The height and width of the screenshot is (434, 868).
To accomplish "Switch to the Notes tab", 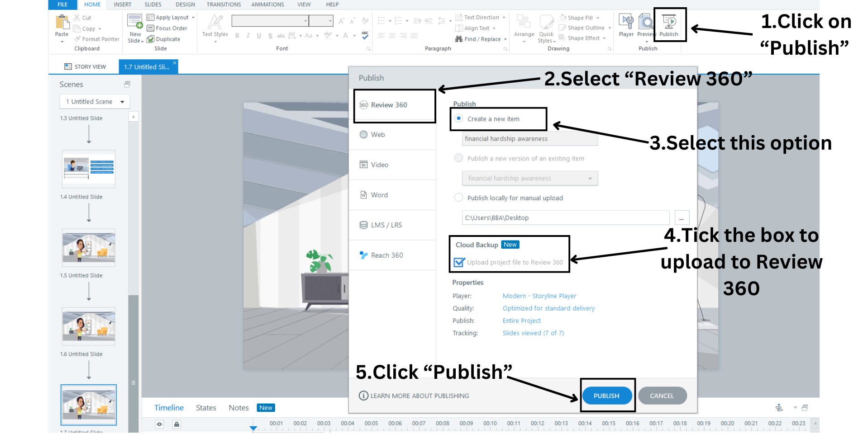I will pyautogui.click(x=238, y=408).
